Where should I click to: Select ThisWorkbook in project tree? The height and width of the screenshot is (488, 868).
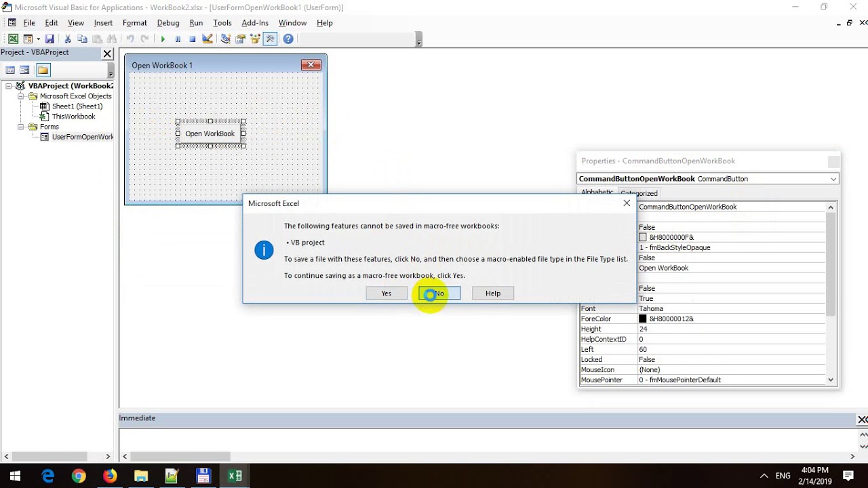[73, 117]
